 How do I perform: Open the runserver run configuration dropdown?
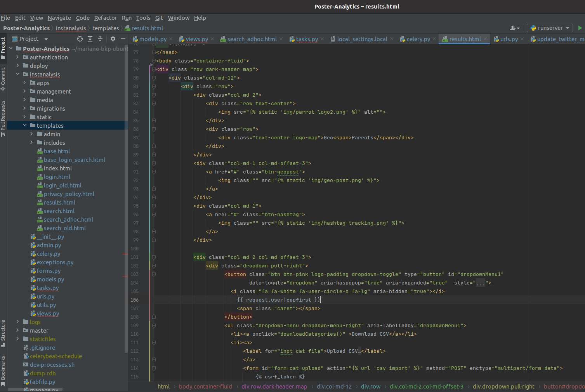pyautogui.click(x=550, y=28)
